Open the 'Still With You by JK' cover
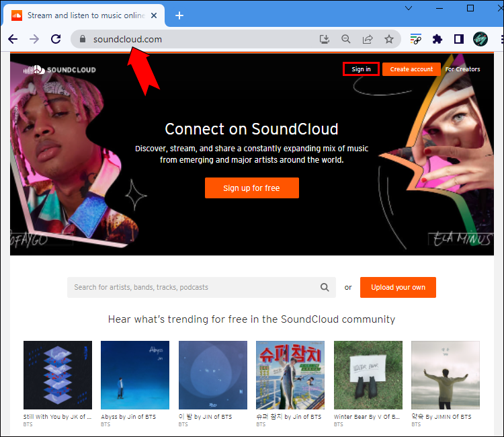The image size is (504, 437). 58,375
